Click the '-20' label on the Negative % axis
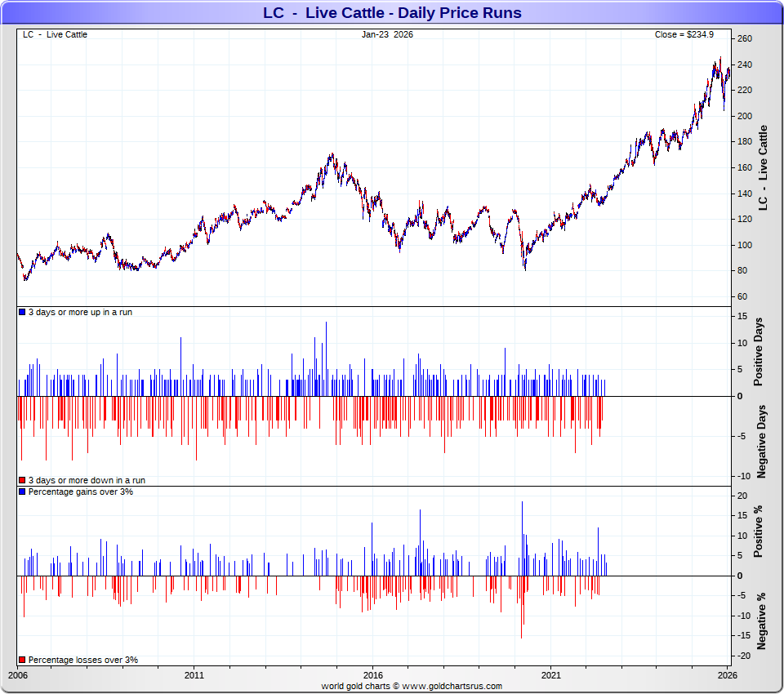The image size is (784, 694). pos(744,656)
